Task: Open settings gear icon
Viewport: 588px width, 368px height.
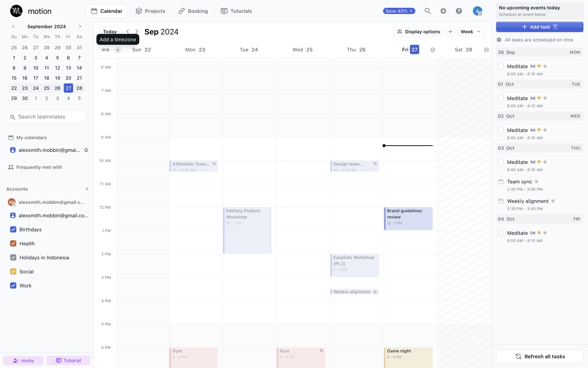Action: pyautogui.click(x=443, y=11)
